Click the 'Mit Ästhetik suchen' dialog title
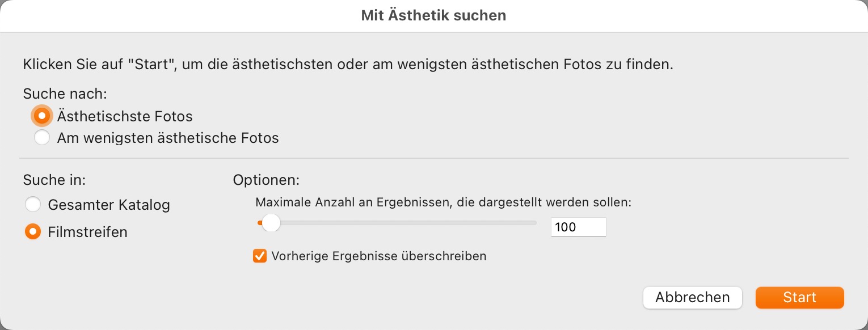The height and width of the screenshot is (330, 868). click(x=433, y=16)
